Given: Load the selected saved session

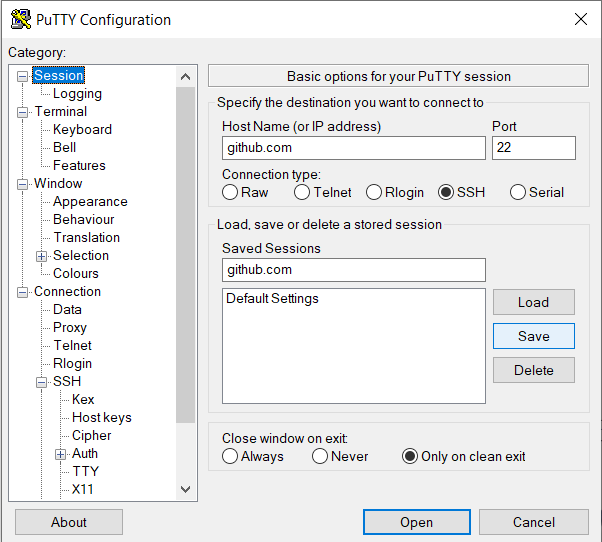Looking at the screenshot, I should (534, 302).
